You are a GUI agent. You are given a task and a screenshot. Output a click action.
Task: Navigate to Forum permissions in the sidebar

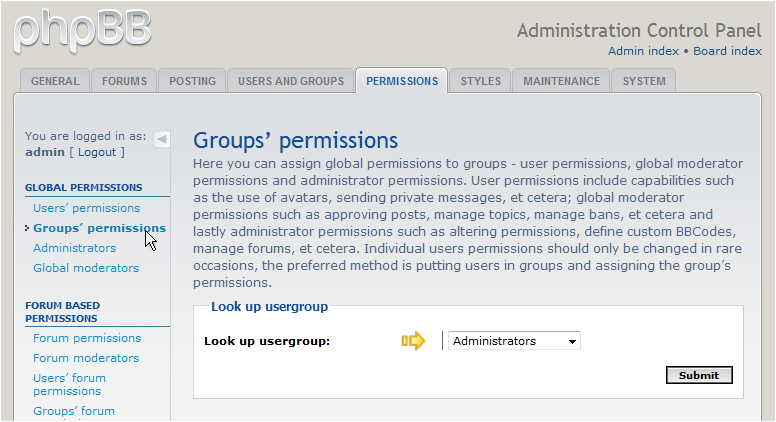(x=86, y=338)
